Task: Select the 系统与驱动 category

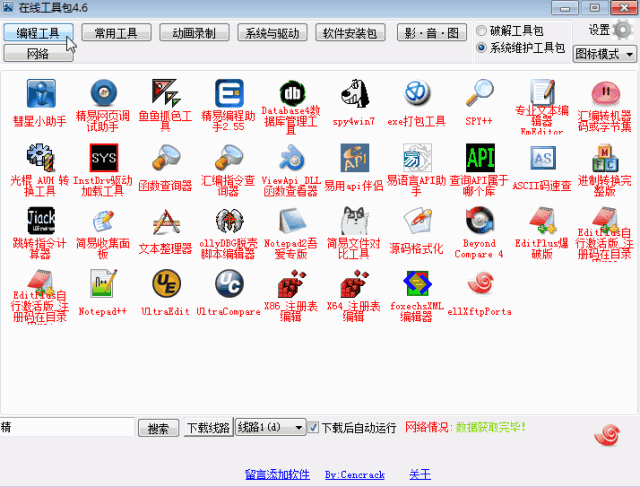Action: click(272, 32)
